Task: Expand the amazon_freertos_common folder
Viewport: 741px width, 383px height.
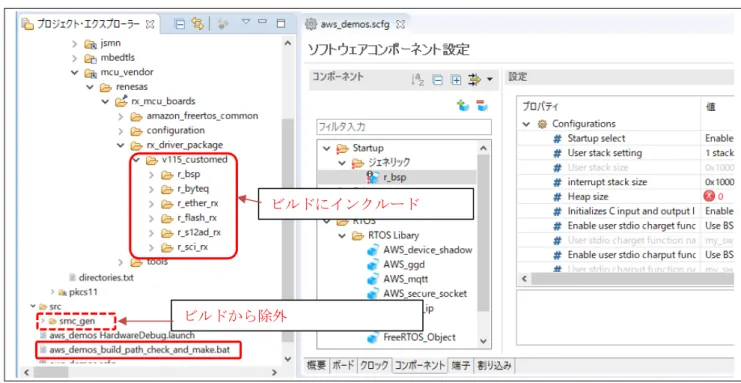Action: coord(121,116)
